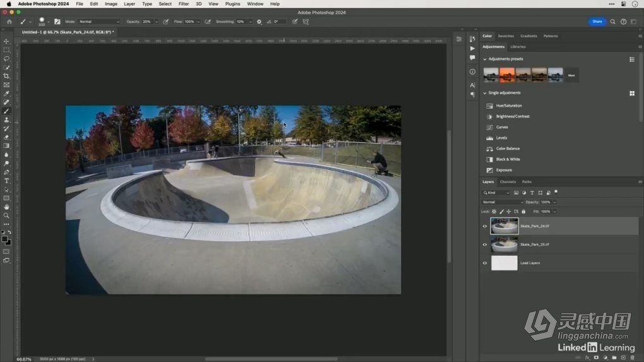
Task: Select the Frame tool
Action: (6, 85)
